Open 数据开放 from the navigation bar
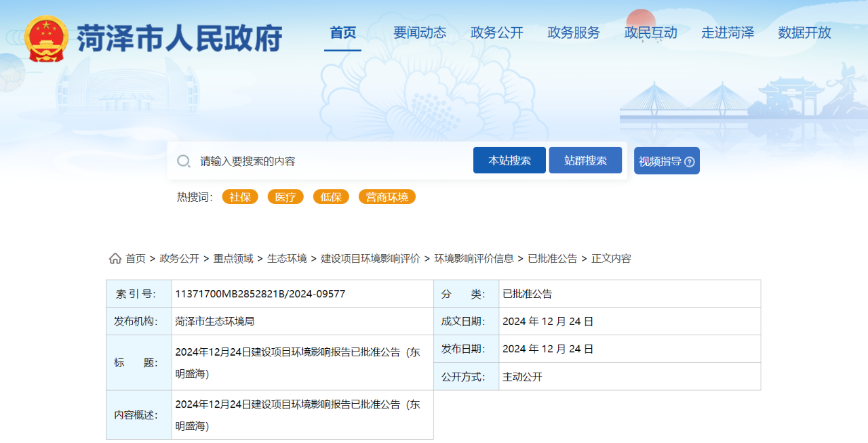 [804, 33]
